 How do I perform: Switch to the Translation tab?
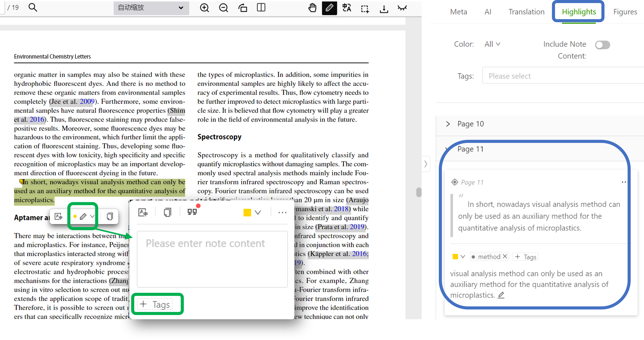click(526, 12)
